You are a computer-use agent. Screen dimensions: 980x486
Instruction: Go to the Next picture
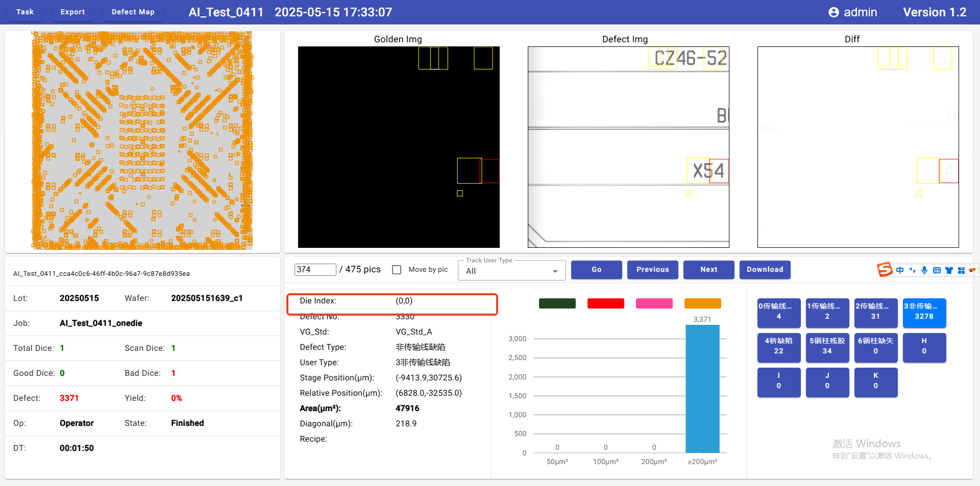pos(708,270)
